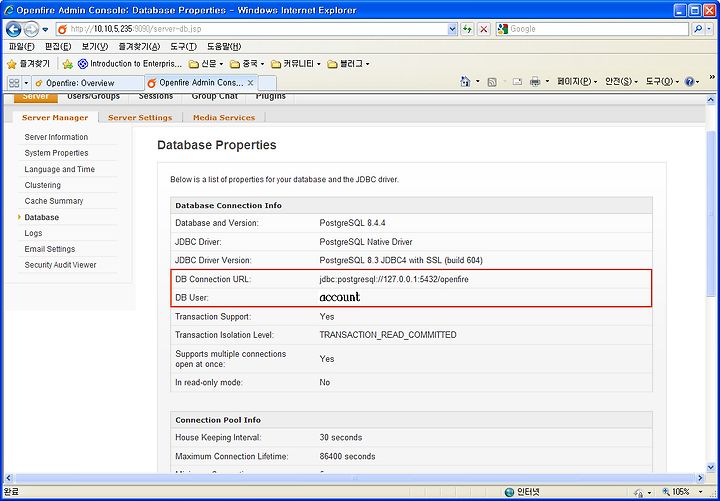Open the 도움말(H) menu
The height and width of the screenshot is (501, 720).
224,46
